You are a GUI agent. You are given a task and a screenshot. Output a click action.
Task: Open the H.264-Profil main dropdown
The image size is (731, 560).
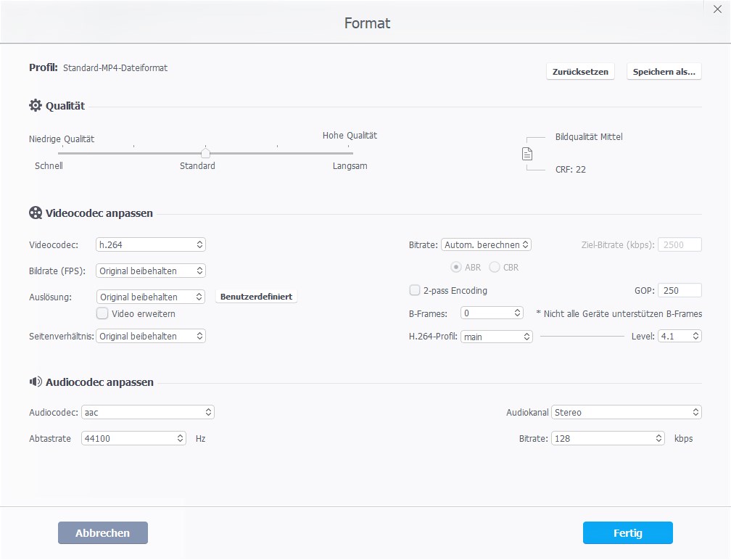click(x=497, y=337)
